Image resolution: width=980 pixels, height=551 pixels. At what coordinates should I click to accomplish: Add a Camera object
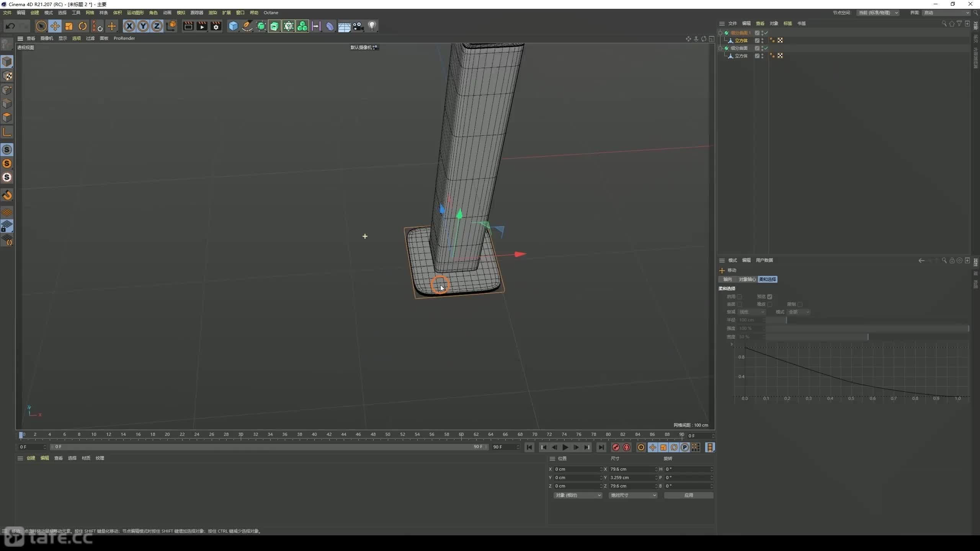(358, 26)
